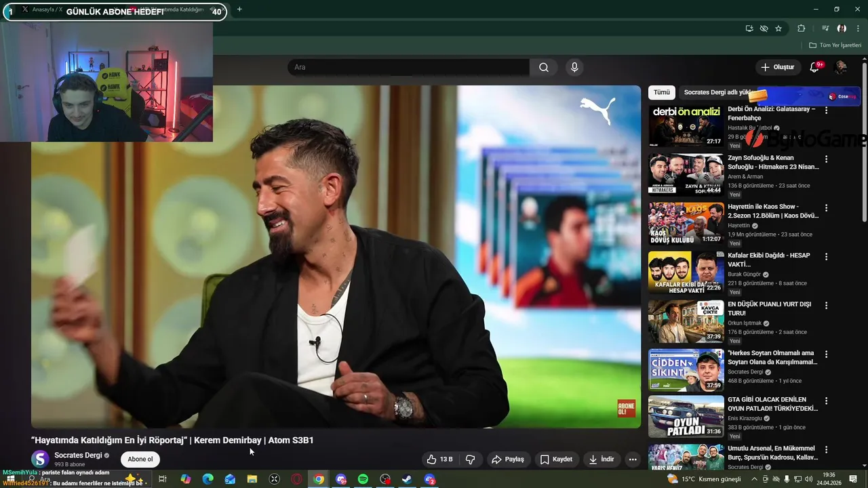Open Windows Task View button
The image size is (868, 488).
coord(163,479)
